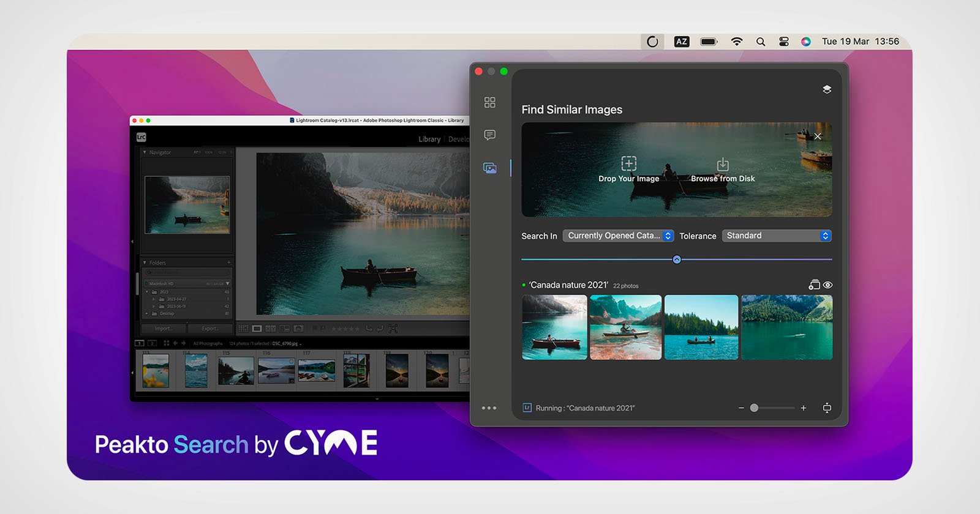Click the collapse chevron on the divider line

click(x=677, y=259)
